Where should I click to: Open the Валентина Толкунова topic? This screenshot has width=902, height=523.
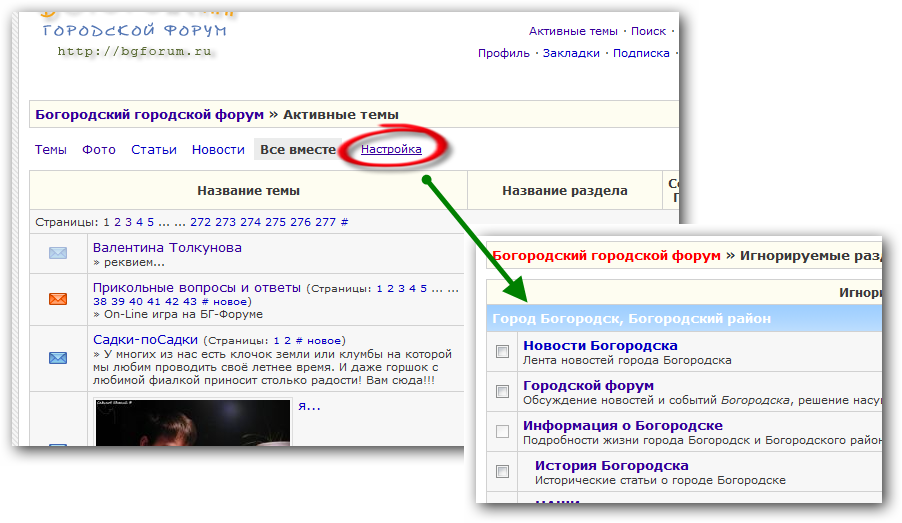coord(167,247)
